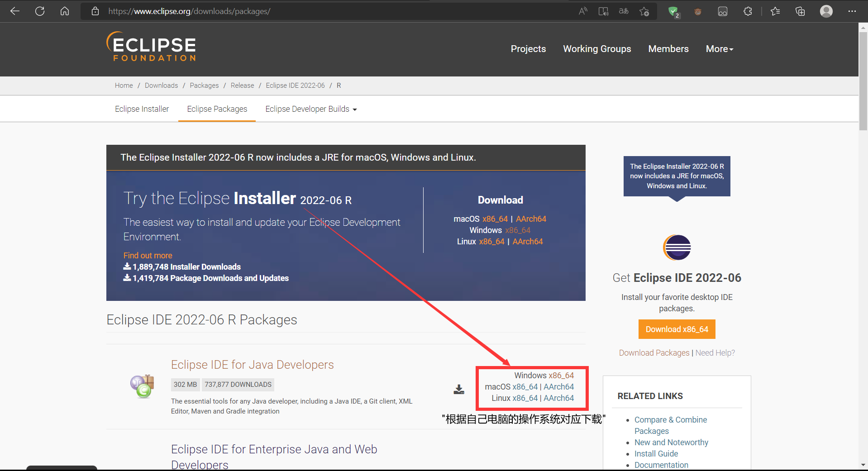Open the browser home page

coord(65,11)
